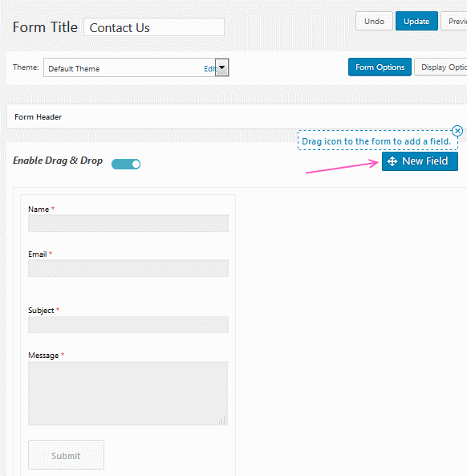Click inside the Message text area
This screenshot has width=467, height=476.
pos(128,393)
